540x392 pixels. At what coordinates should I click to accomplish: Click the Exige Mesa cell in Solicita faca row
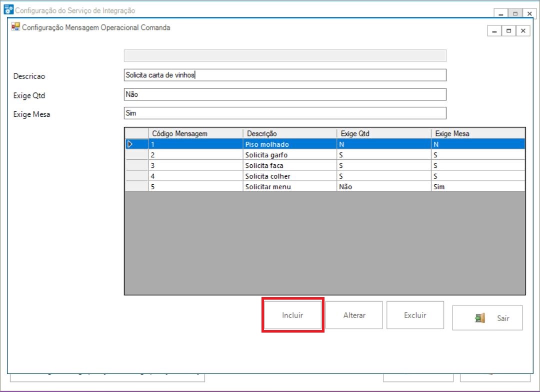pos(478,165)
